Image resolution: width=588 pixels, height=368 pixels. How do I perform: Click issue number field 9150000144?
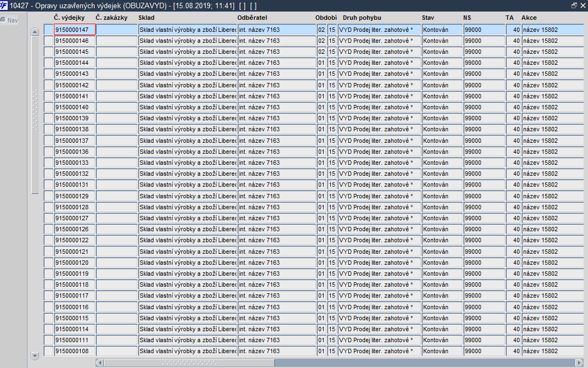75,63
